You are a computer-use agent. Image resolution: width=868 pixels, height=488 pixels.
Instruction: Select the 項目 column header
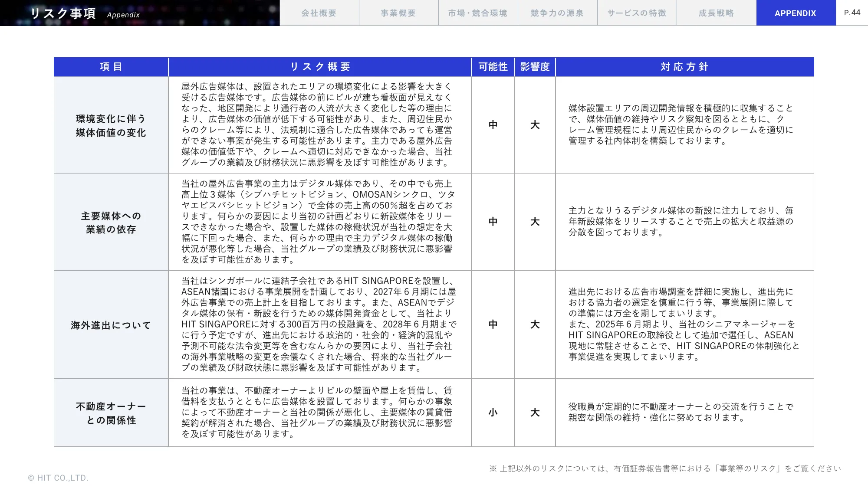point(111,67)
